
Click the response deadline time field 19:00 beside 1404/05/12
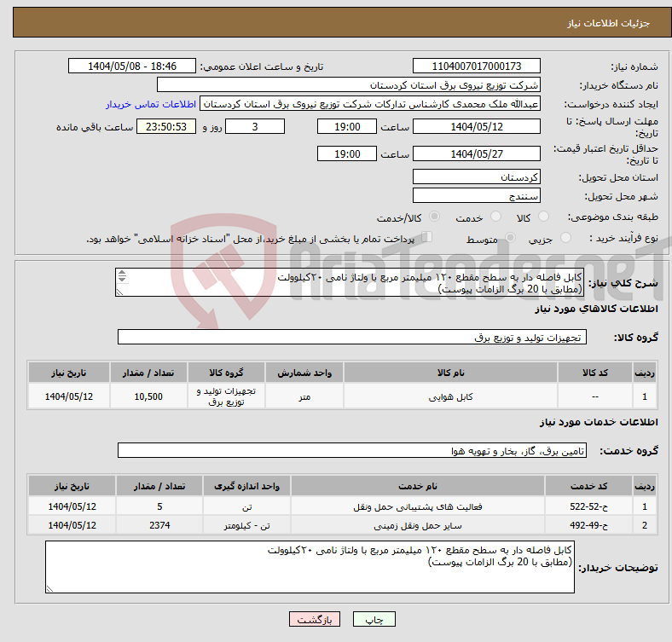pyautogui.click(x=347, y=126)
